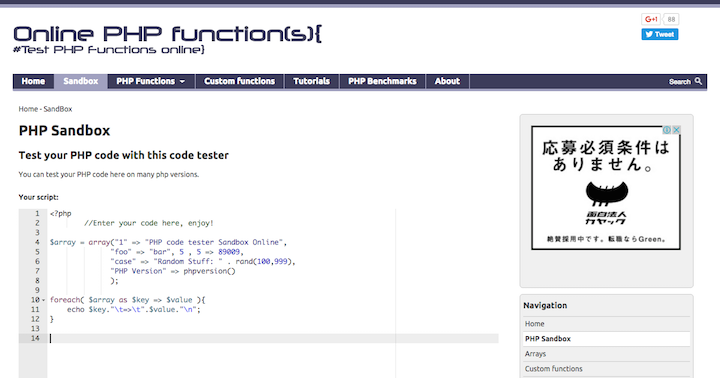Click the Tweet button
This screenshot has width=720, height=378.
click(x=659, y=34)
